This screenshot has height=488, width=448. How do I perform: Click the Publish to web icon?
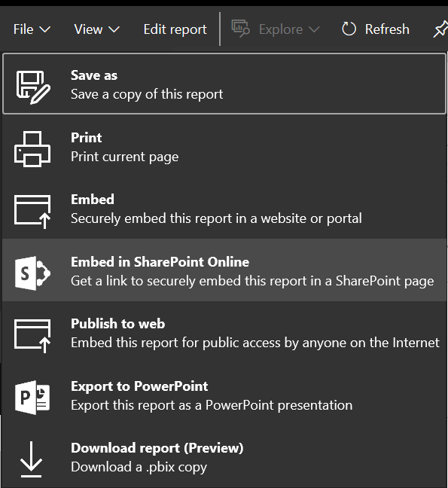point(32,336)
